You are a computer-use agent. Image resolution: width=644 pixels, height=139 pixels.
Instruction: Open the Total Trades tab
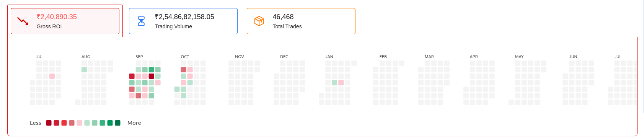coord(301,21)
